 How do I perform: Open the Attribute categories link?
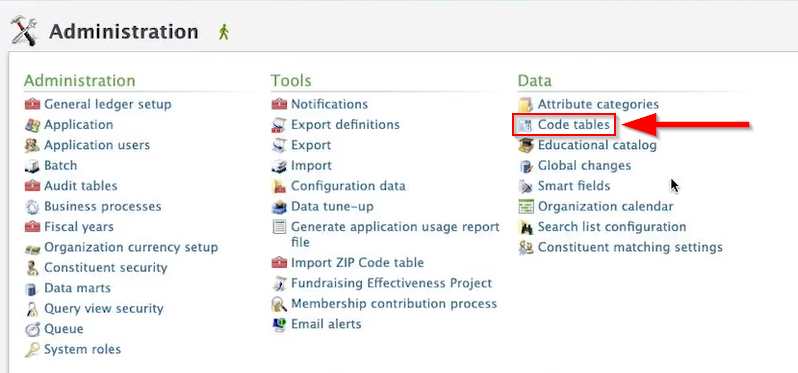coord(598,104)
